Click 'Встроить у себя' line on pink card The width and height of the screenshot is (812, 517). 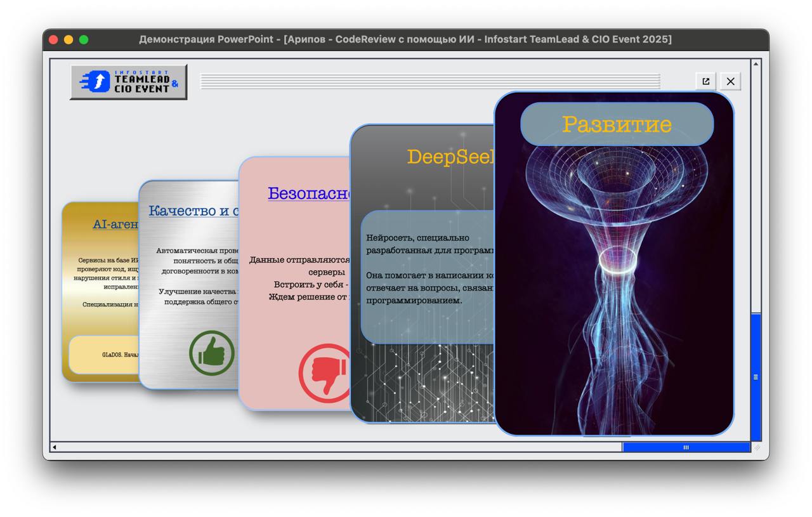click(x=311, y=284)
